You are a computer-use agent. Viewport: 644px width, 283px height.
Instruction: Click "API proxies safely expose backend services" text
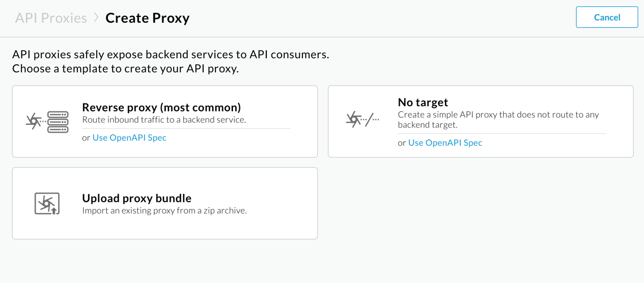tap(170, 55)
